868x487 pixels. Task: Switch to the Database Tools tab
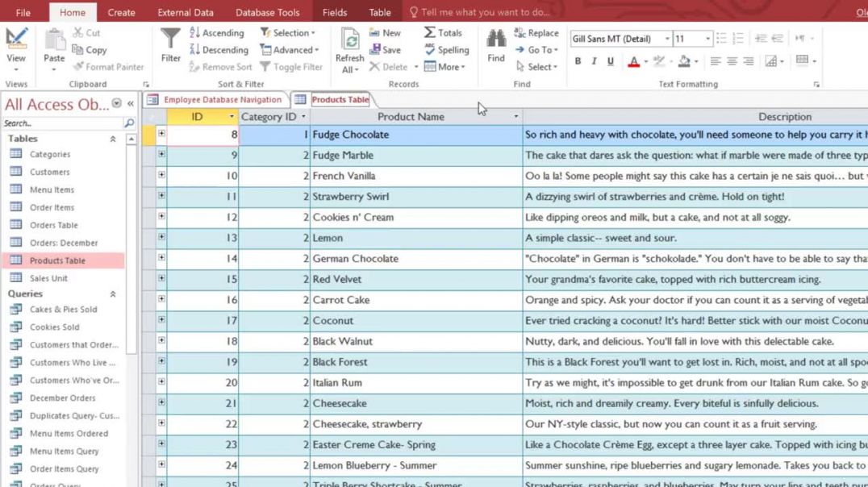(267, 12)
